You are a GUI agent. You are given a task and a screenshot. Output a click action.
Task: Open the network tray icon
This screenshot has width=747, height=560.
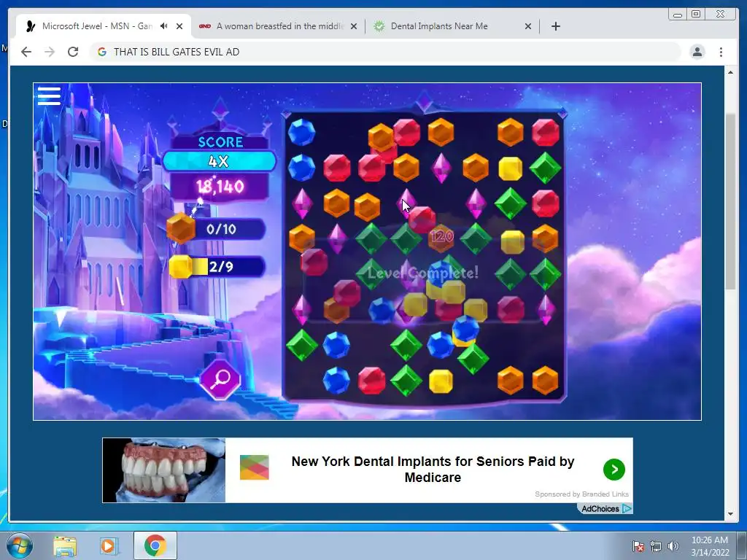(656, 546)
